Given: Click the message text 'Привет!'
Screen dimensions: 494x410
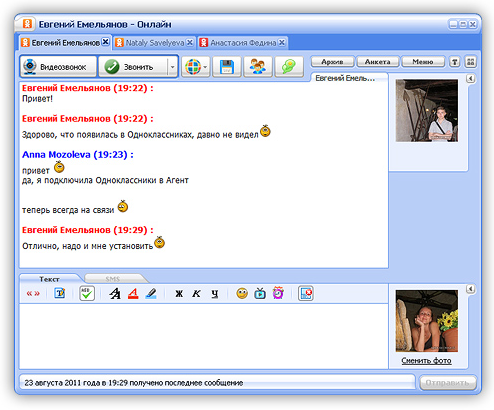Looking at the screenshot, I should (x=37, y=99).
